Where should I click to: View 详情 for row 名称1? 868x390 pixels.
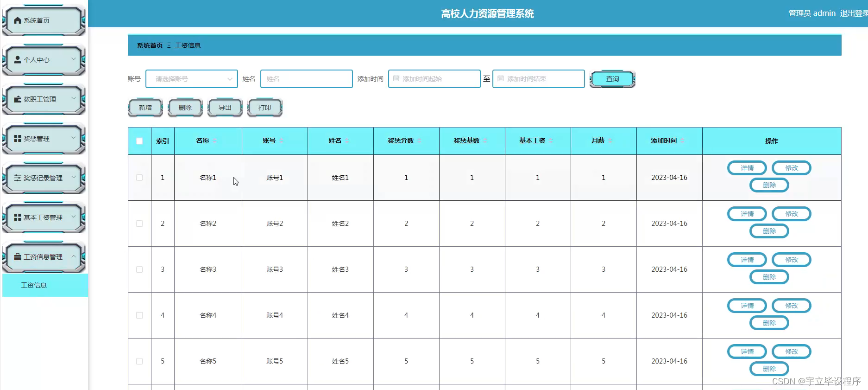tap(747, 168)
